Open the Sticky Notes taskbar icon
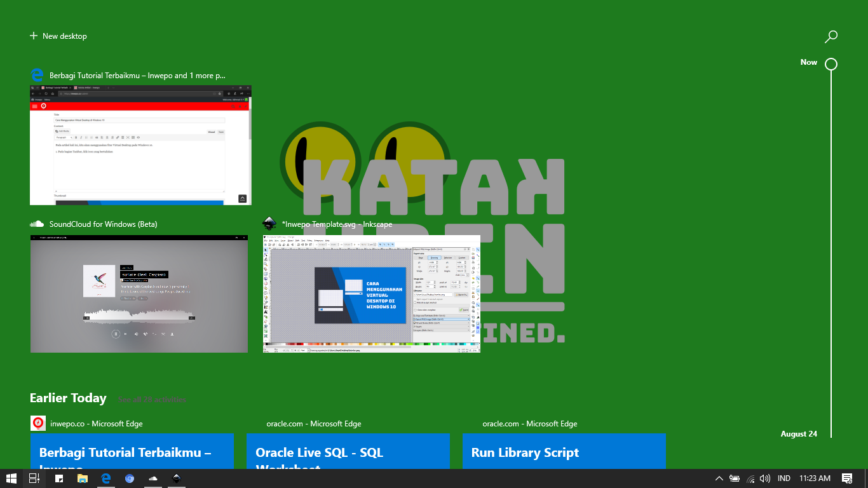 pyautogui.click(x=58, y=478)
